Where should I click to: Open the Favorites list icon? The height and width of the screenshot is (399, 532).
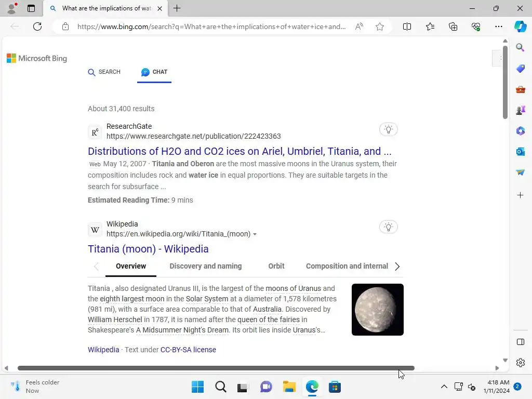(430, 26)
